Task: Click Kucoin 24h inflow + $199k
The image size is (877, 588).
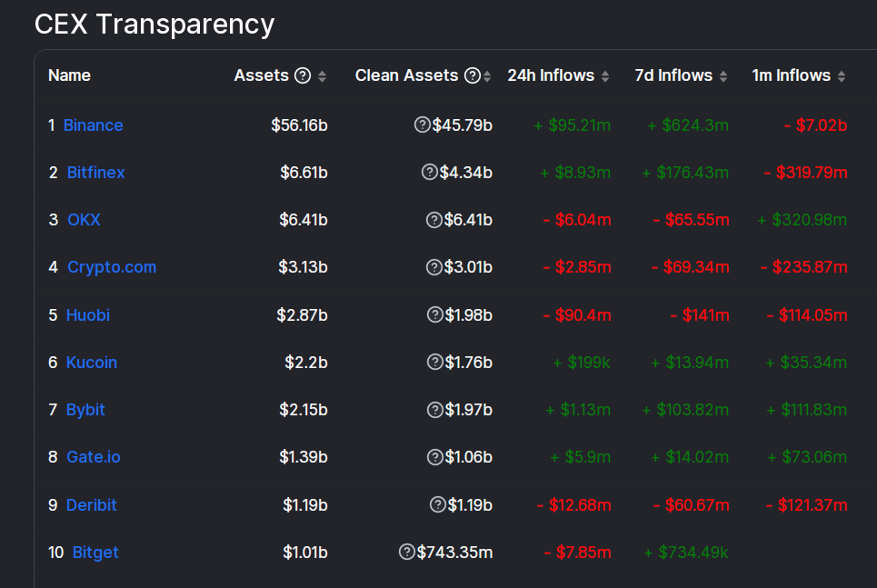Action: click(x=582, y=363)
